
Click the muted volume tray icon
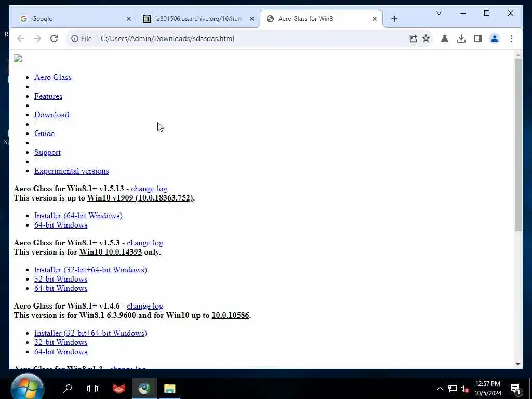tap(464, 389)
